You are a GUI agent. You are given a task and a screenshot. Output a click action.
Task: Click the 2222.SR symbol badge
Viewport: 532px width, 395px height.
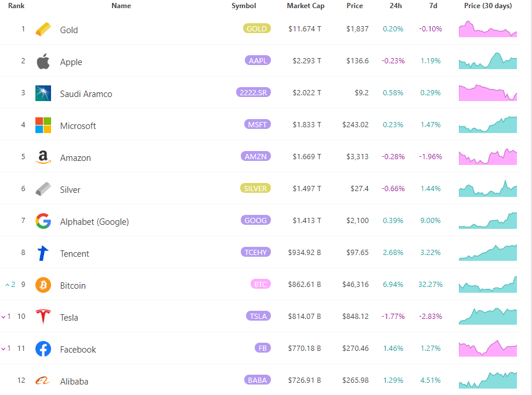coord(254,92)
